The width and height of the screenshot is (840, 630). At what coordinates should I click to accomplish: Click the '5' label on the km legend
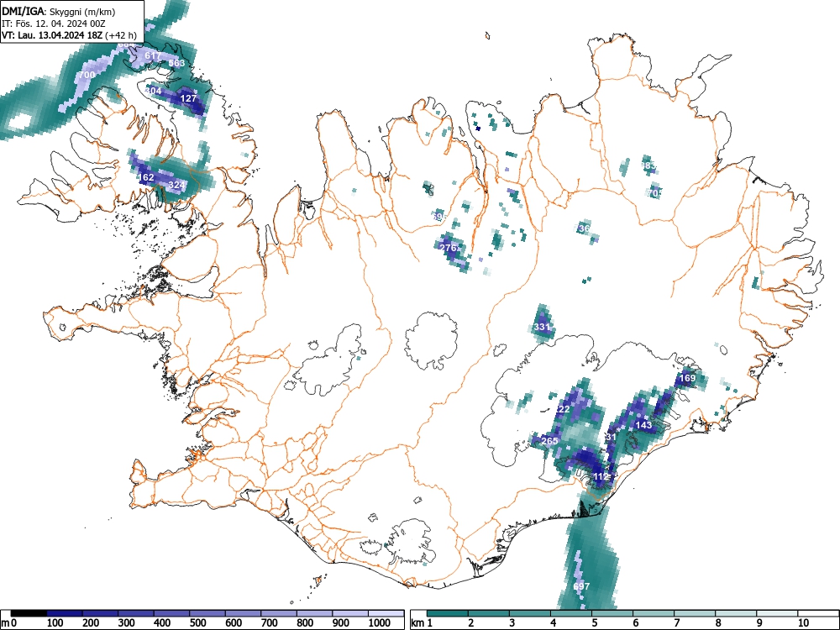tap(595, 623)
